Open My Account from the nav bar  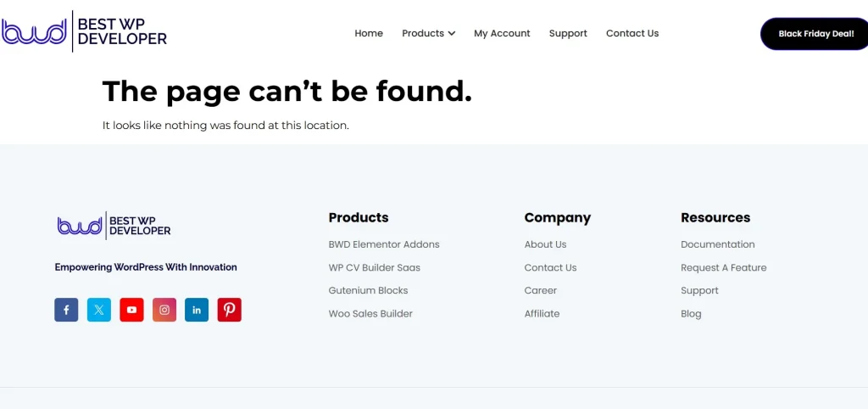(x=502, y=33)
